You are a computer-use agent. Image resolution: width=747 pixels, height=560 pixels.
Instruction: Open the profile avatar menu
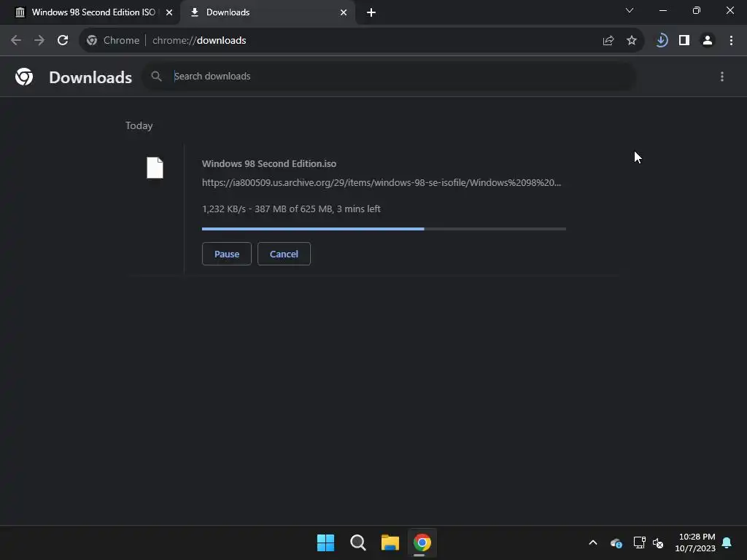pos(708,41)
